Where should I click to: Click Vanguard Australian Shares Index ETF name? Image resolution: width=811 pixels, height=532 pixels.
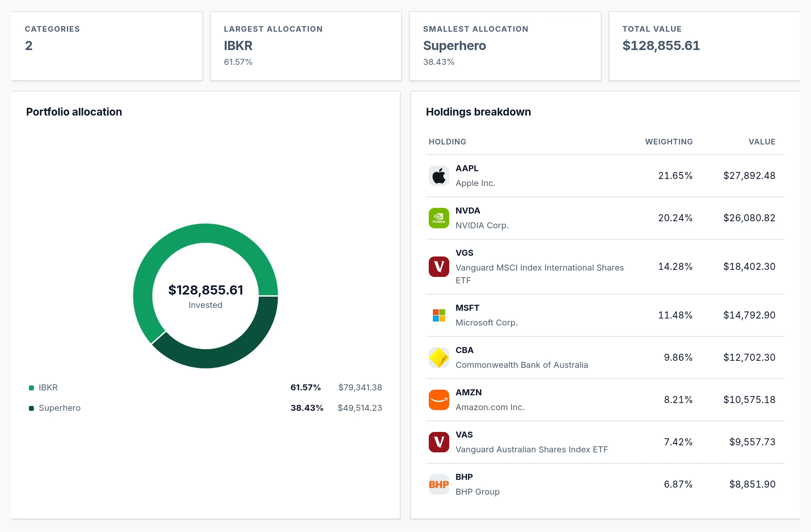[x=532, y=450]
